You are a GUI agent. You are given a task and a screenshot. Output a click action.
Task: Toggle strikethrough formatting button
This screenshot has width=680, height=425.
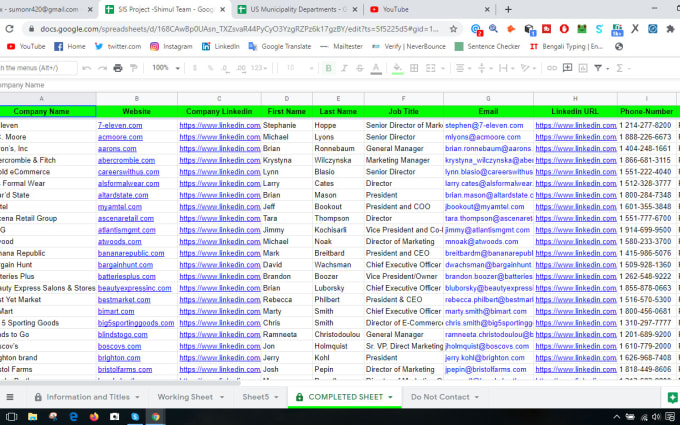[x=360, y=68]
